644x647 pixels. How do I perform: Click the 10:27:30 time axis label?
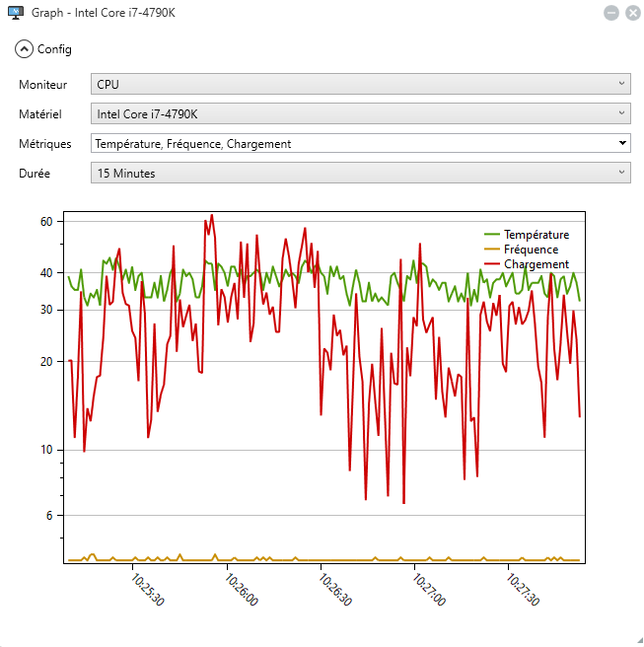click(523, 589)
